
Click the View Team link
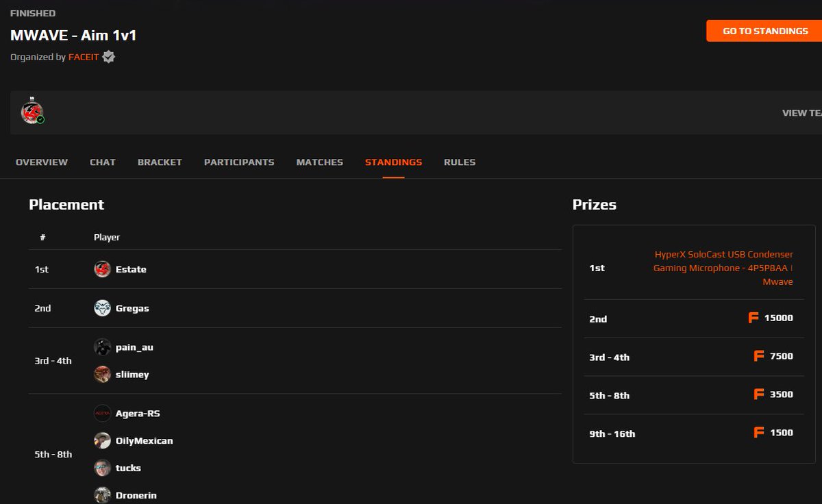[802, 113]
